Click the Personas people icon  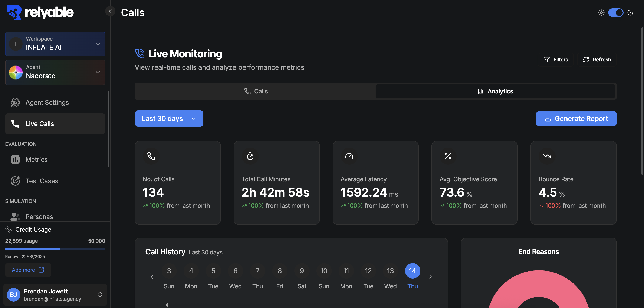pyautogui.click(x=15, y=216)
